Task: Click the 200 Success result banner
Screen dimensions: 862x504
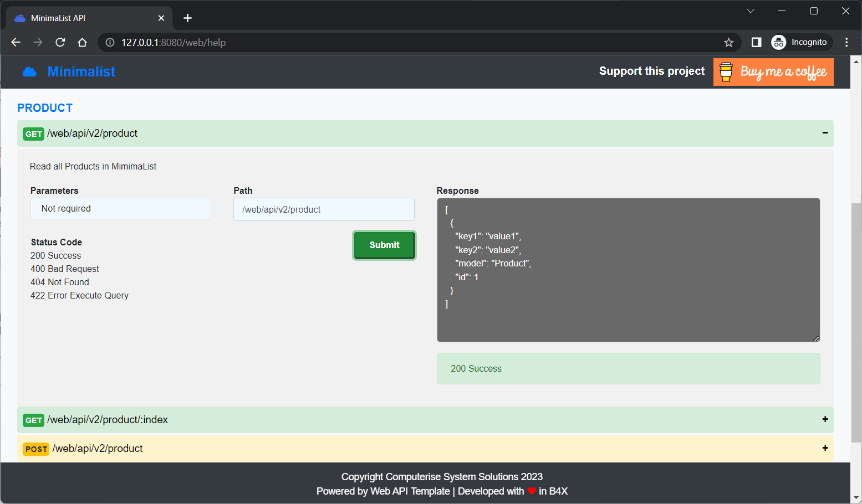Action: (x=628, y=369)
